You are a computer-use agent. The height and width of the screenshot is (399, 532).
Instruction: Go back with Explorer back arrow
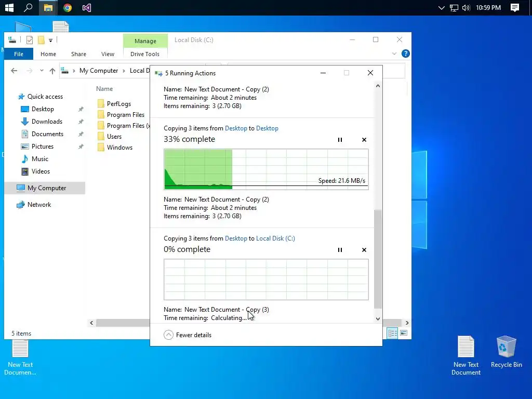[14, 71]
